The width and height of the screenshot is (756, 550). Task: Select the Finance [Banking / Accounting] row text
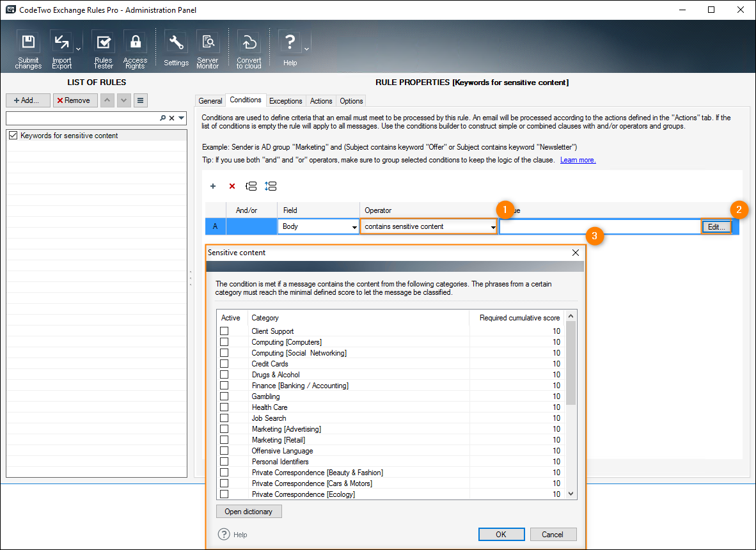300,386
